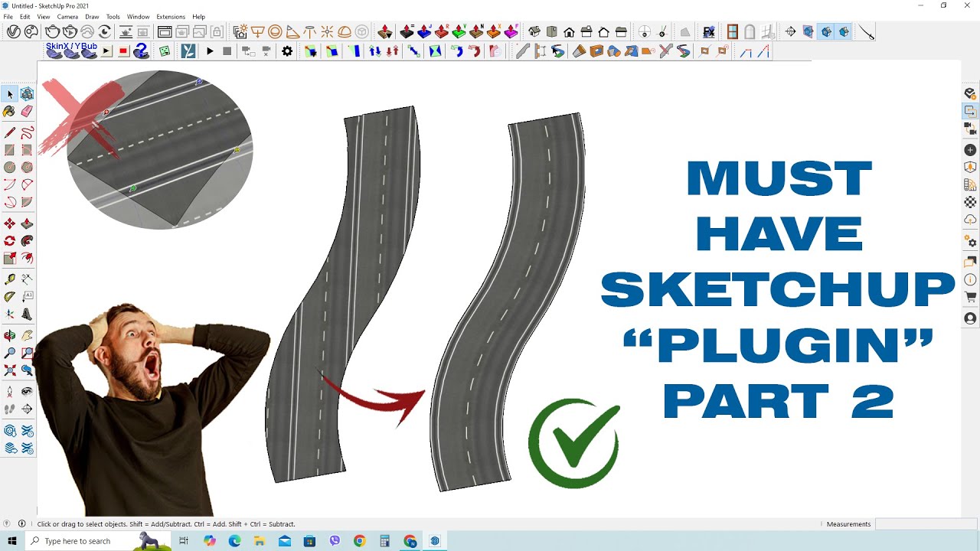Screen dimensions: 980x551
Task: Activate the Line pencil tool
Action: pyautogui.click(x=10, y=133)
